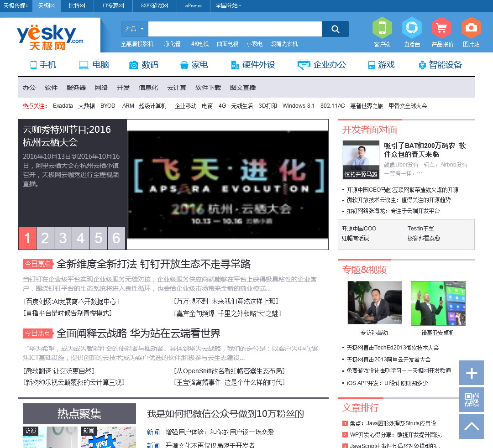Switch to the 比特网 top tab
493x448 pixels.
[x=77, y=5]
